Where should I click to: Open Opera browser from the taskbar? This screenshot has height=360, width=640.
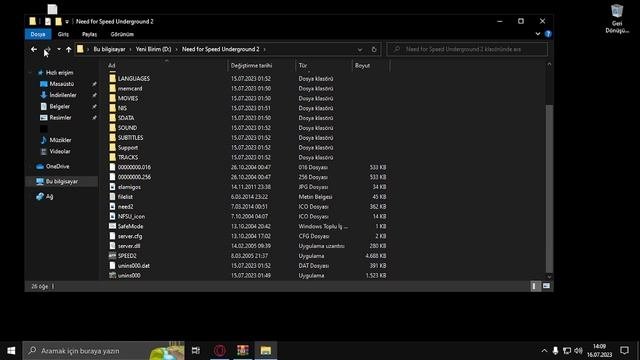click(220, 351)
